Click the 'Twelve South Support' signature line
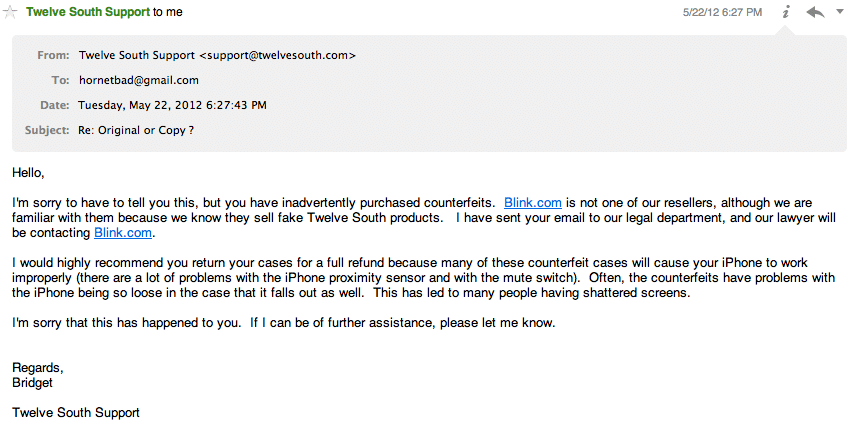The height and width of the screenshot is (437, 859). click(76, 413)
